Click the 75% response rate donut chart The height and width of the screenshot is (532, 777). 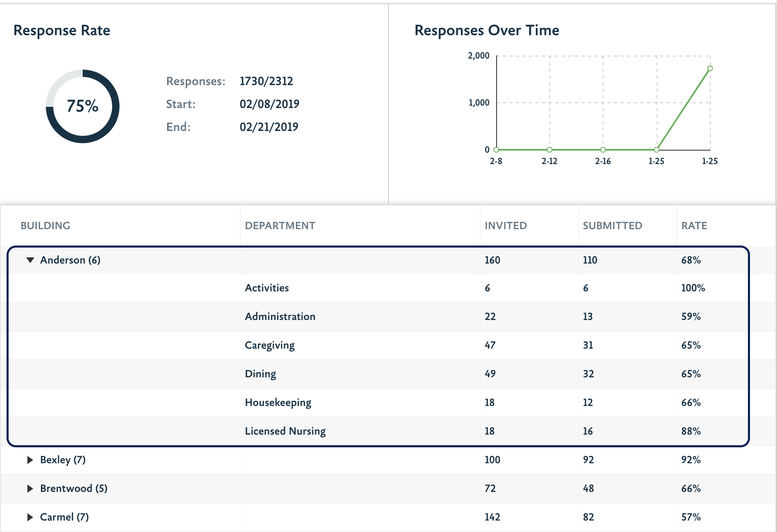click(83, 106)
